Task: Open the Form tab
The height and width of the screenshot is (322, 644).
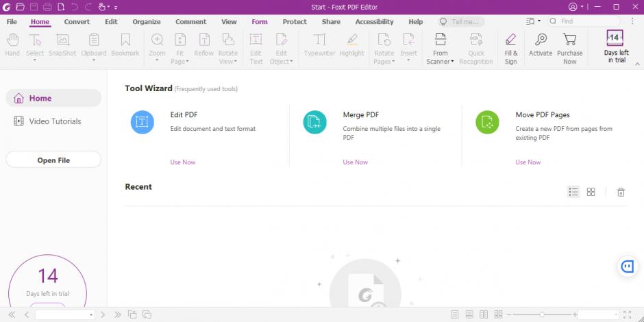Action: (x=260, y=22)
